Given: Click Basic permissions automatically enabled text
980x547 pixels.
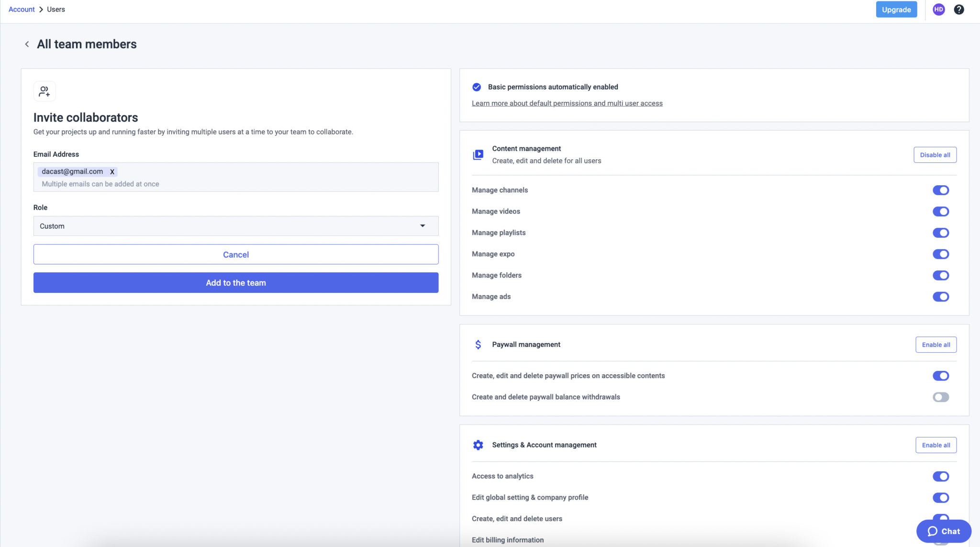Looking at the screenshot, I should pyautogui.click(x=553, y=87).
